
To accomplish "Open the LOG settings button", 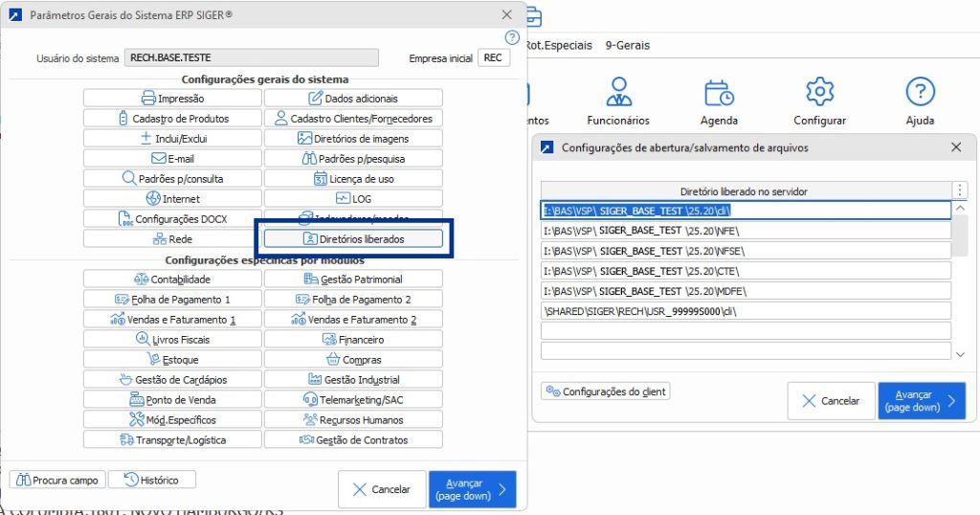I will point(353,198).
